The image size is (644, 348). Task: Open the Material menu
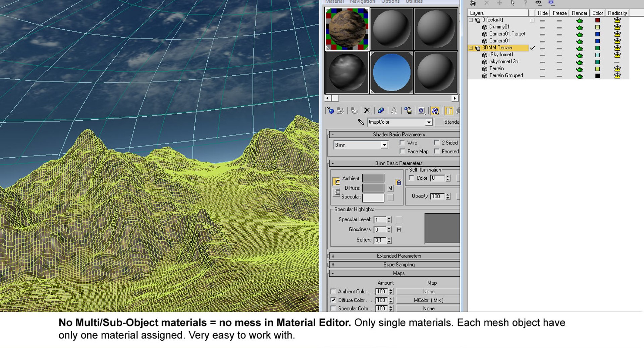tap(334, 2)
